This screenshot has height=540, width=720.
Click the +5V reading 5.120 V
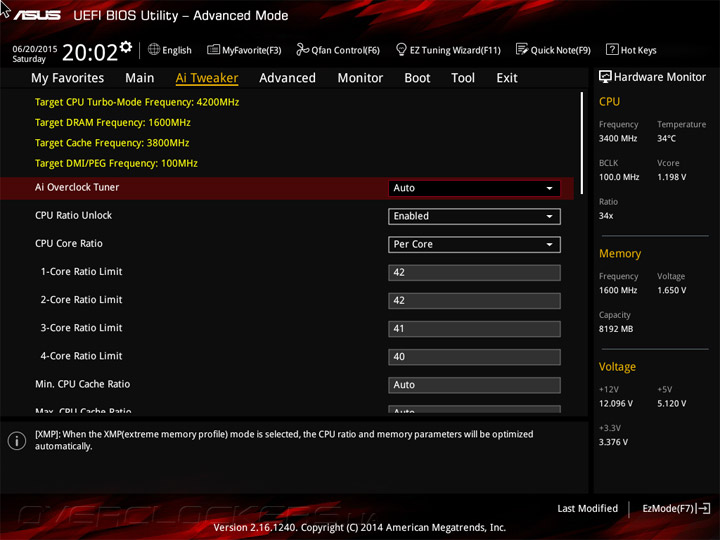click(671, 403)
